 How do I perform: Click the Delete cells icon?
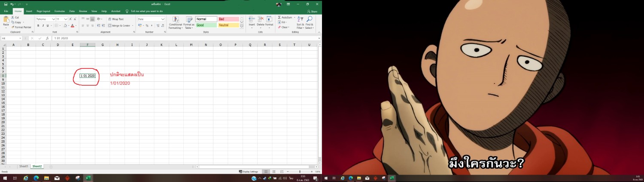tap(261, 19)
